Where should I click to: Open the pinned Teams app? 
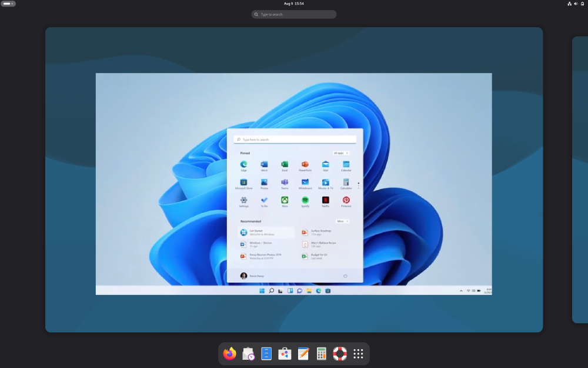[x=285, y=184]
